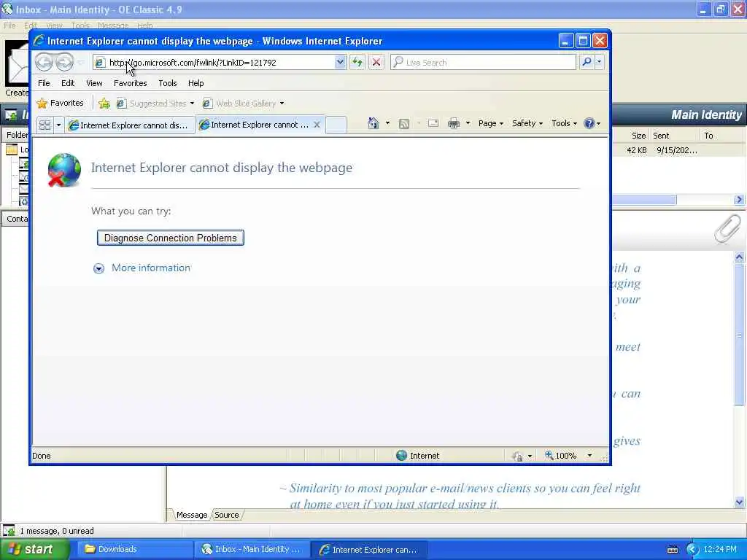Refresh the page with green arrows icon
The height and width of the screenshot is (560, 747).
(x=357, y=62)
